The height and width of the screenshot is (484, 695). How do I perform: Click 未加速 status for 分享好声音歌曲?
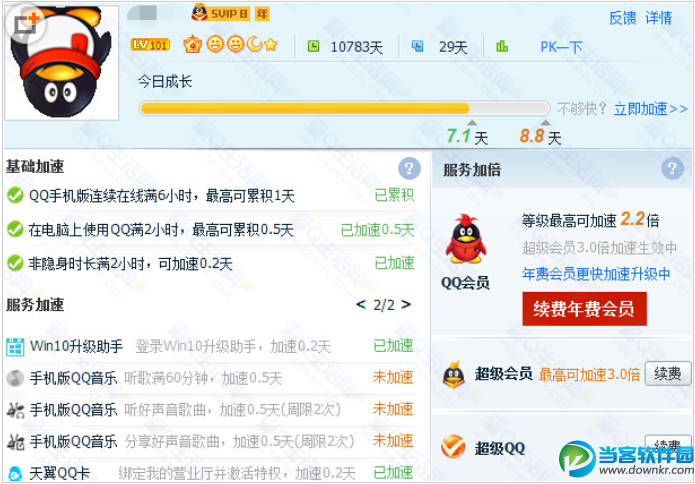[x=393, y=440]
